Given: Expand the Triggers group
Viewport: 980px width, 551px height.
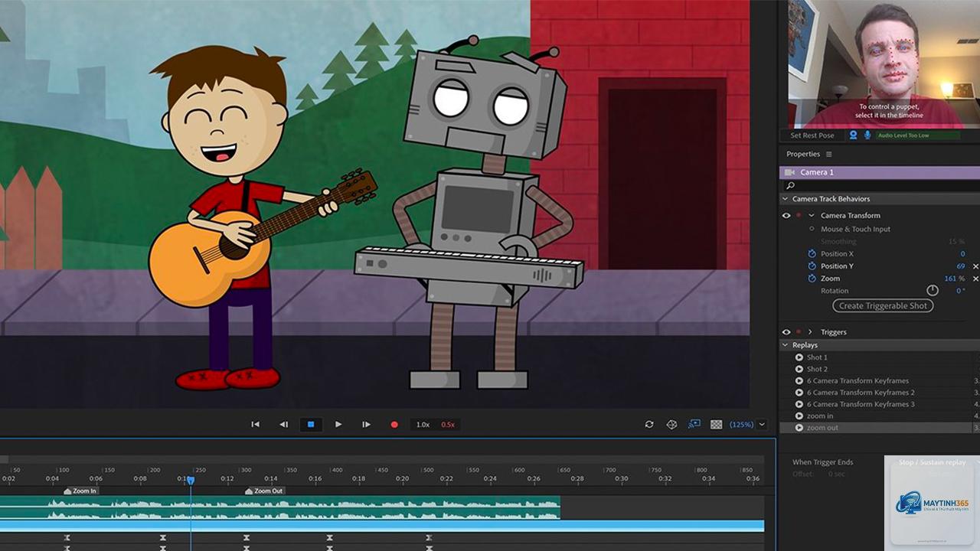Looking at the screenshot, I should pos(810,332).
